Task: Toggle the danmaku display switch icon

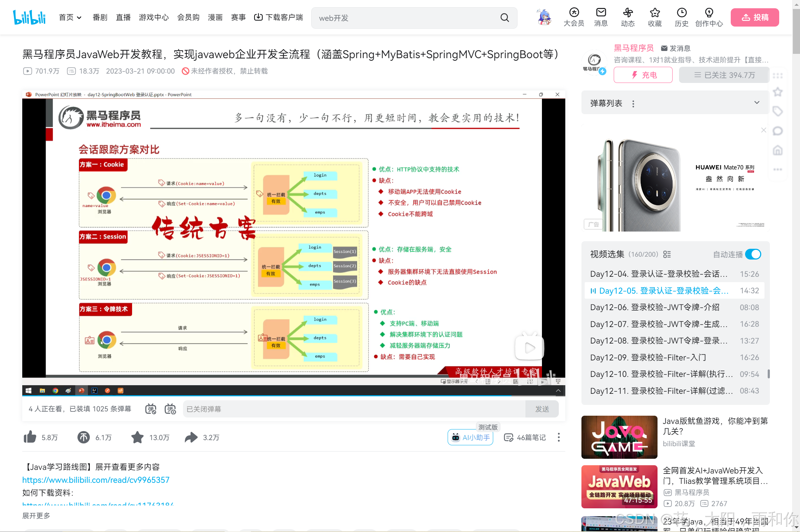Action: coord(151,409)
